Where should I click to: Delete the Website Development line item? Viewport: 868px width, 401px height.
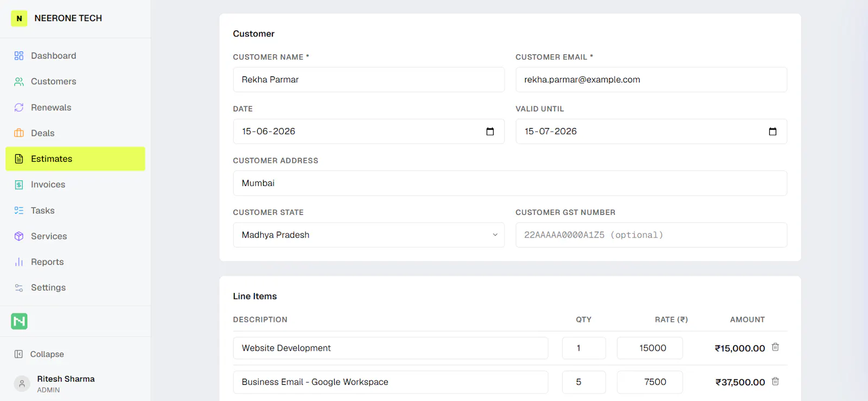[775, 347]
